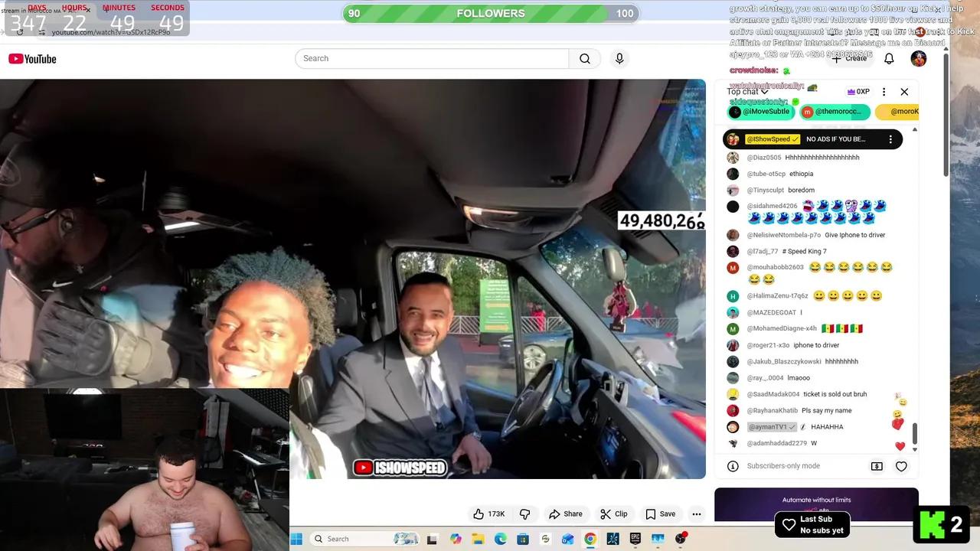The height and width of the screenshot is (551, 980).
Task: Open OBS Studio from the taskbar
Action: [680, 539]
